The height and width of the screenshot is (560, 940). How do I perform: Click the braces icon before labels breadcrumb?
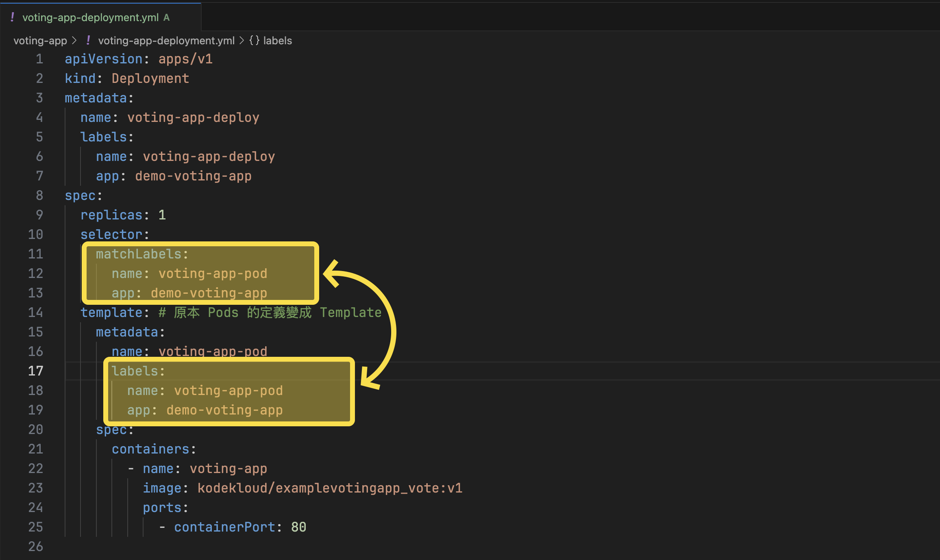(255, 41)
